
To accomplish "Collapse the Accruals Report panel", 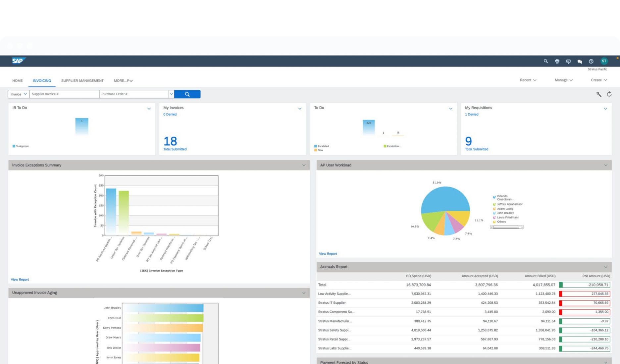I will click(605, 267).
